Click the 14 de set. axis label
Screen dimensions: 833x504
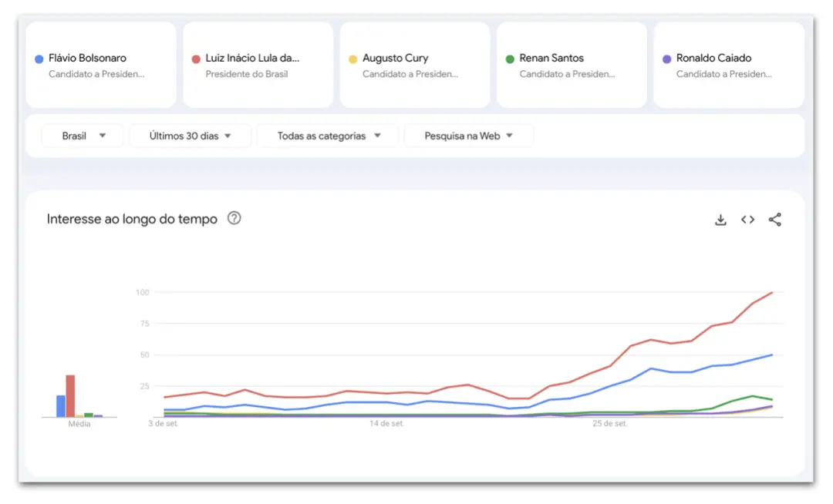386,423
